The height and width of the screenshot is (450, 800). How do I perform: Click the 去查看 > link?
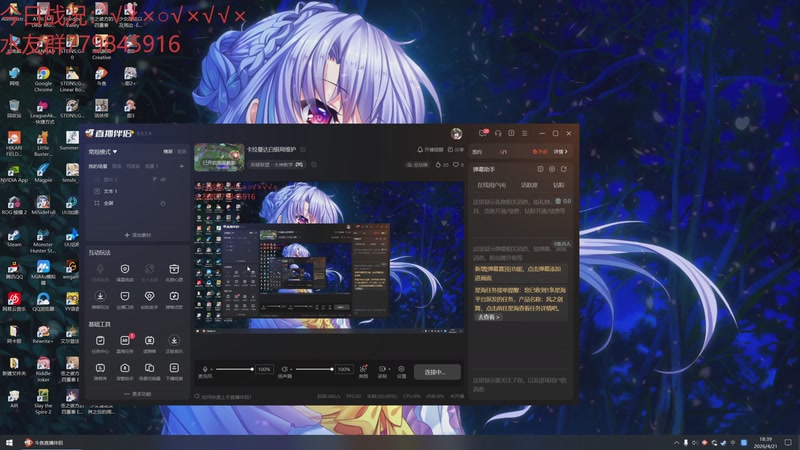coord(489,317)
